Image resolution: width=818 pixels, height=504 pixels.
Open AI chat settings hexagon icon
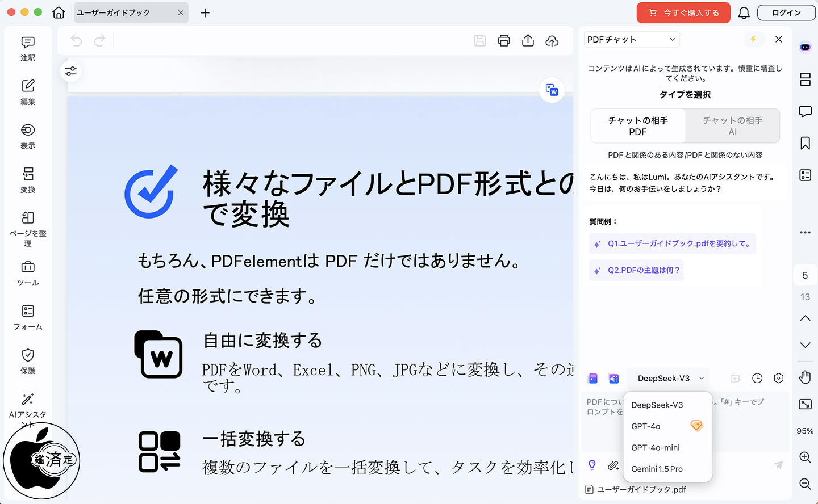[779, 379]
